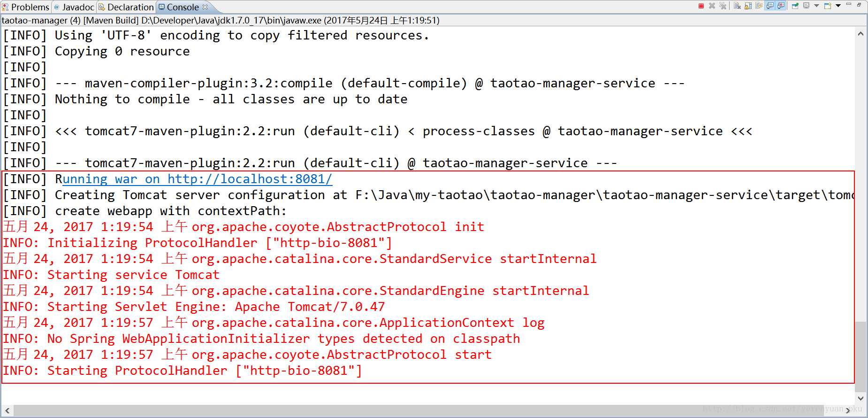The height and width of the screenshot is (418, 868).
Task: Click vertical scrollbar down arrow
Action: 860,398
